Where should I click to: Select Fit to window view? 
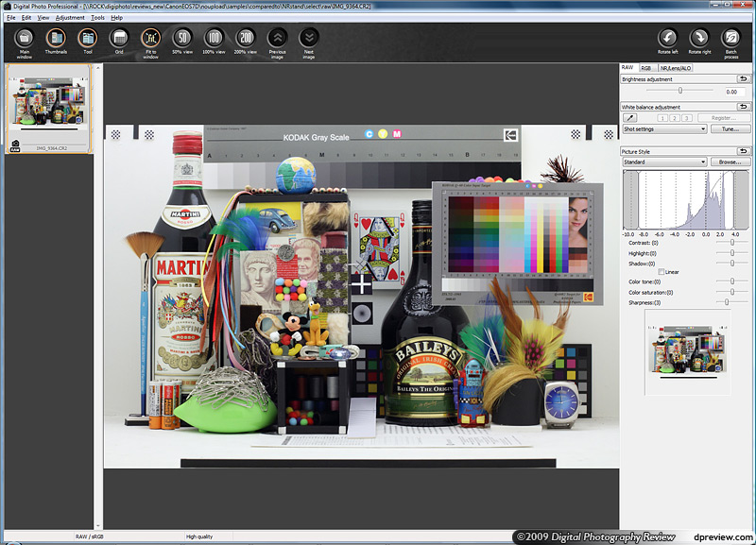click(150, 43)
